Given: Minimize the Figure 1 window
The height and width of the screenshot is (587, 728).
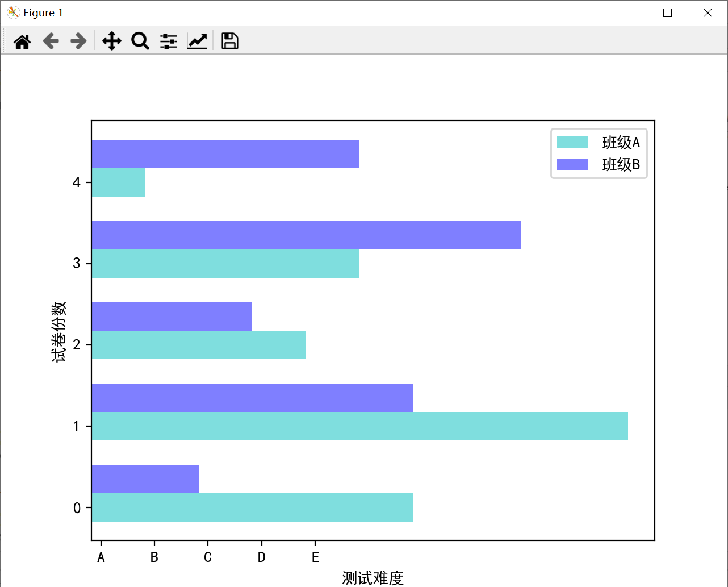Looking at the screenshot, I should (x=628, y=13).
